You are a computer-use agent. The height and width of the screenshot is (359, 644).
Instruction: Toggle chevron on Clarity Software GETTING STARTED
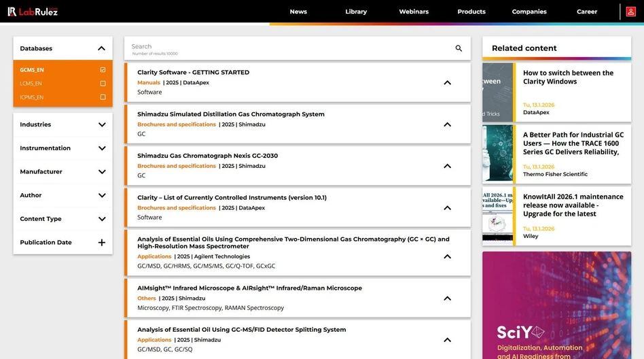[x=447, y=83]
